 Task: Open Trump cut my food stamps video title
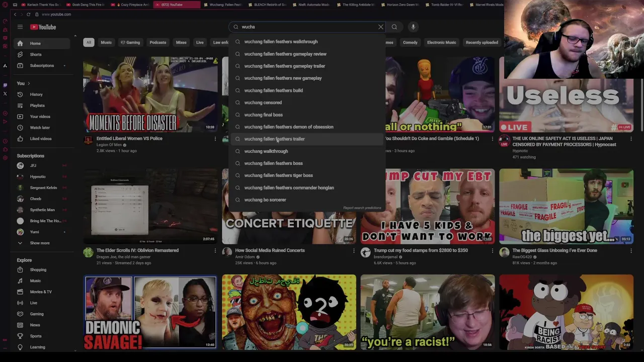(x=421, y=250)
